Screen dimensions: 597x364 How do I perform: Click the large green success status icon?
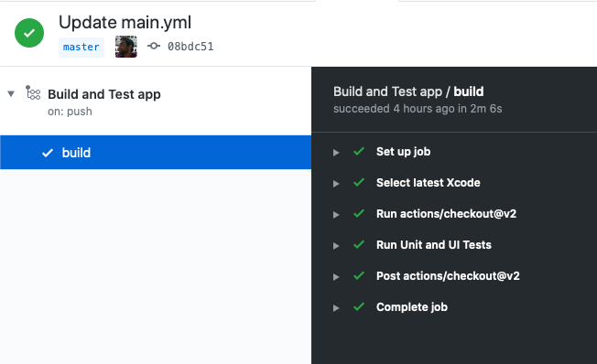[29, 33]
